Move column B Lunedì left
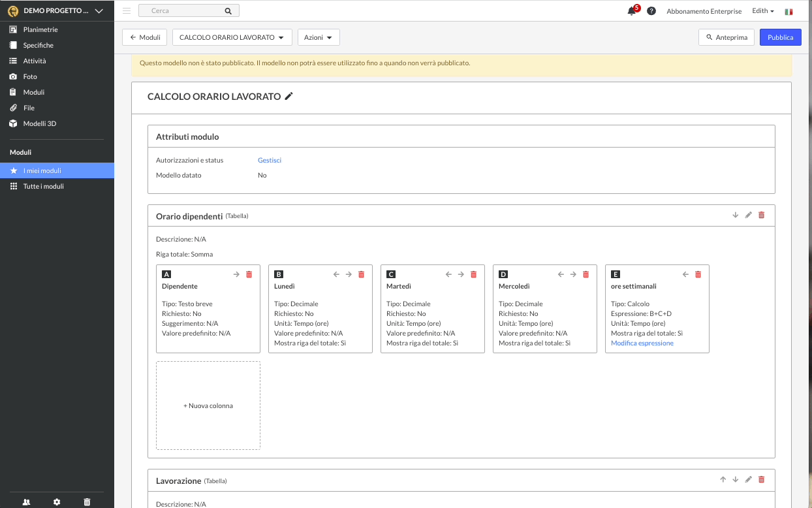812x508 pixels. point(336,274)
